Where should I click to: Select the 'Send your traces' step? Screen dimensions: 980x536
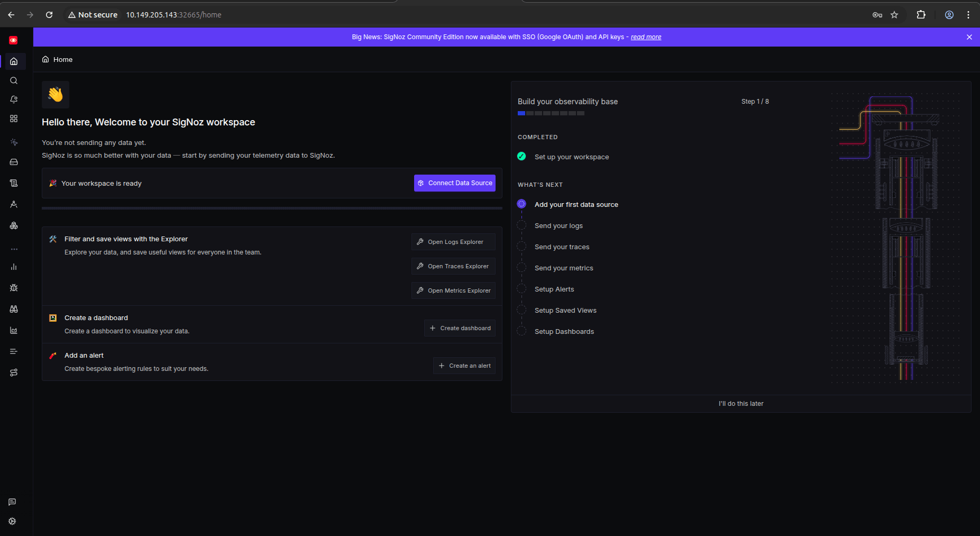click(x=562, y=247)
